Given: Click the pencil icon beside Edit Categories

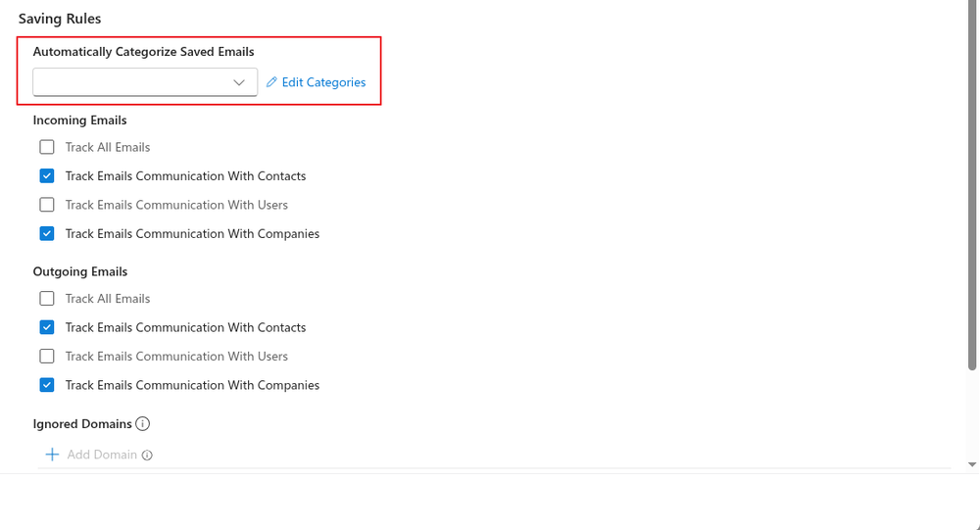Looking at the screenshot, I should click(271, 82).
